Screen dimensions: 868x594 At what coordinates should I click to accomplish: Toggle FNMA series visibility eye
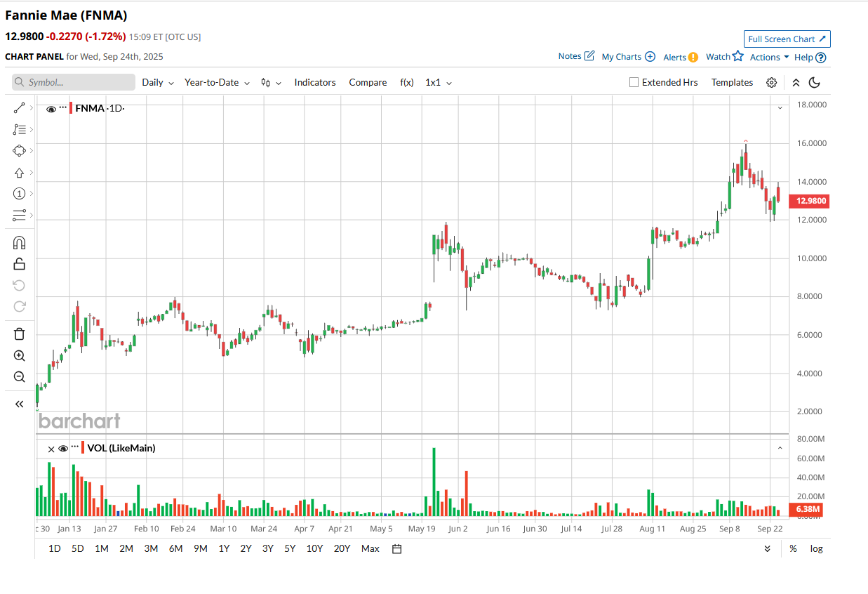[51, 108]
